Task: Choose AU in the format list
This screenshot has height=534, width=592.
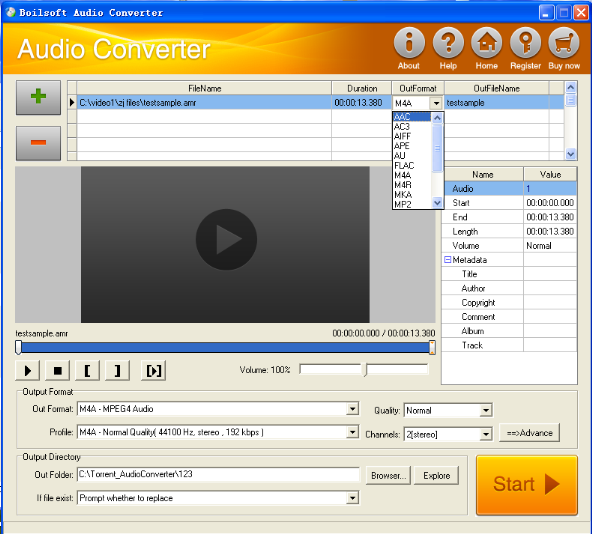Action: 412,156
